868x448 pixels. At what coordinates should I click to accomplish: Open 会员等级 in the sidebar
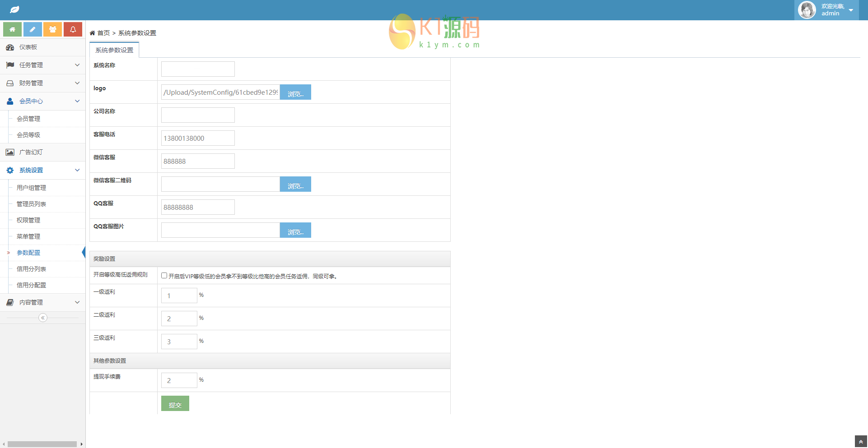pyautogui.click(x=28, y=135)
